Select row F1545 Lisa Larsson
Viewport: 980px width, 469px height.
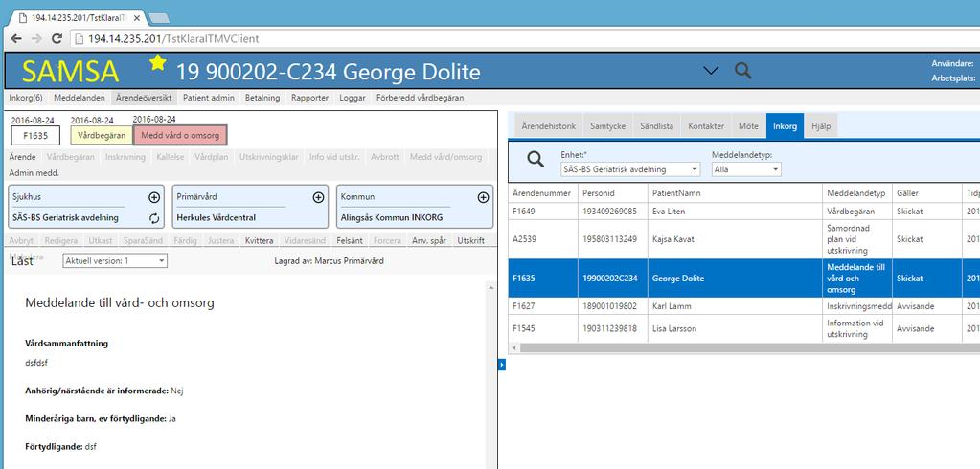(743, 328)
